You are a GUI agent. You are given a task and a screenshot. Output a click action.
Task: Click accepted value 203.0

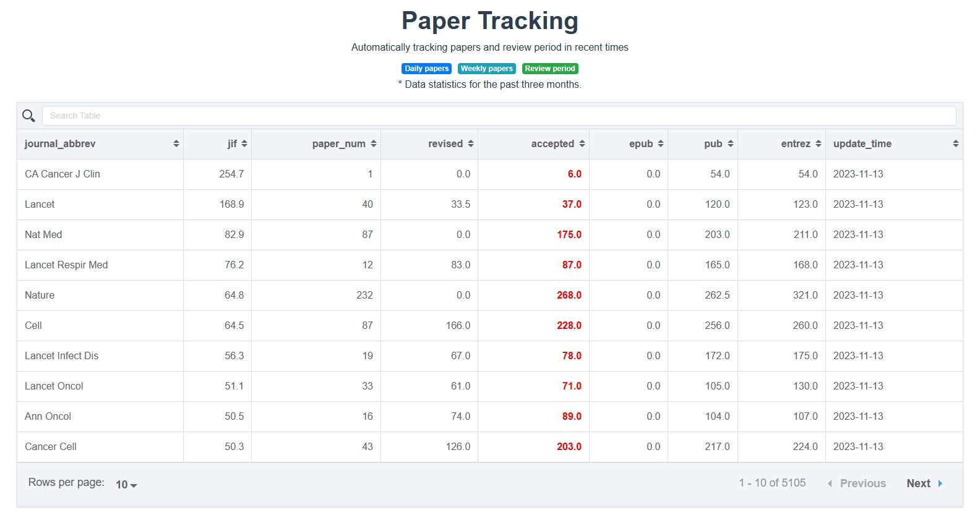569,447
